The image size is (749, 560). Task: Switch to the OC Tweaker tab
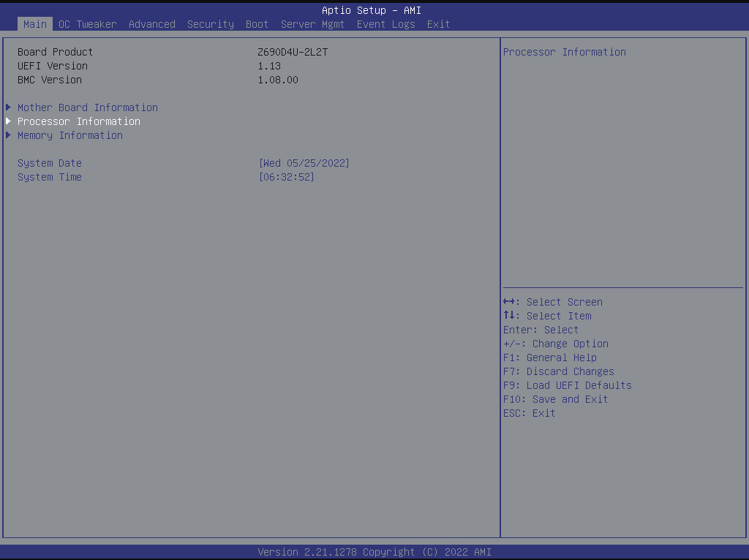point(87,24)
